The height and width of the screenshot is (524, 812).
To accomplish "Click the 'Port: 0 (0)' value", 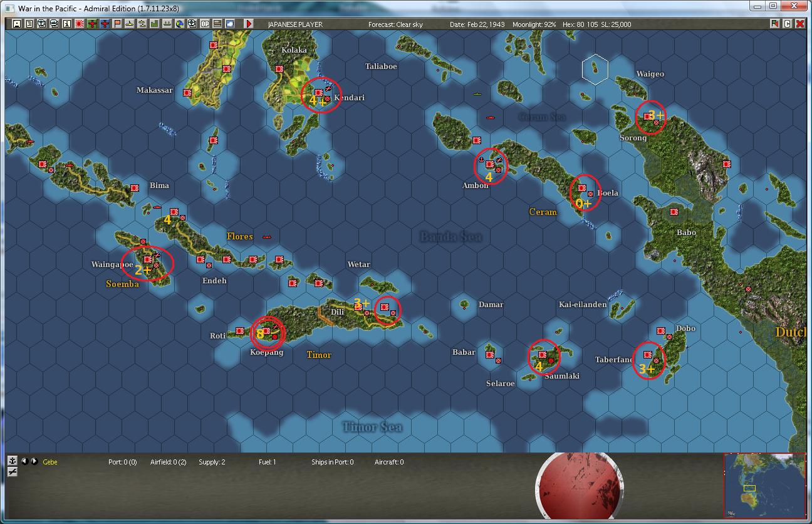I will (x=123, y=463).
